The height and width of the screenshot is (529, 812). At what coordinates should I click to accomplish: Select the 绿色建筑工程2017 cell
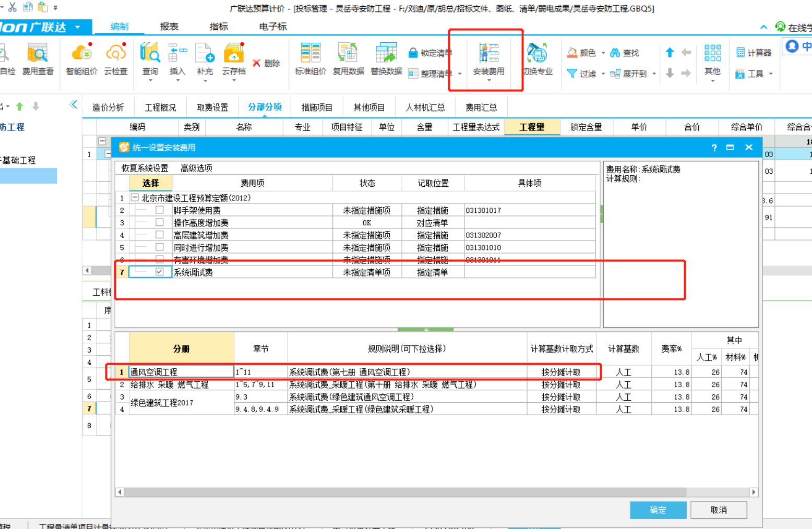[x=181, y=403]
